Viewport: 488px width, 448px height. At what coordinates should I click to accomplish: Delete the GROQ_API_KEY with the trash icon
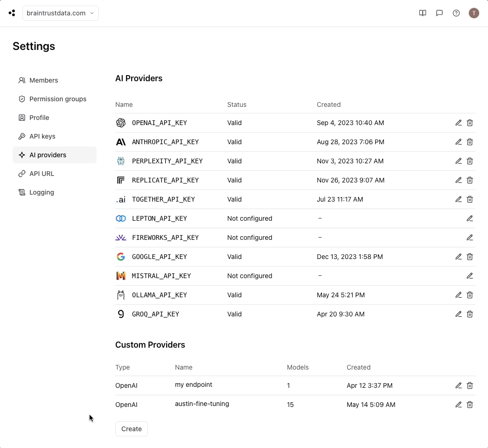click(x=470, y=314)
